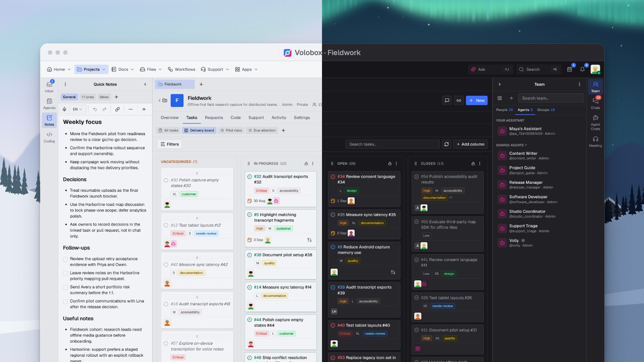The width and height of the screenshot is (644, 362).
Task: Select the Pilot risks view tab
Action: pyautogui.click(x=231, y=130)
